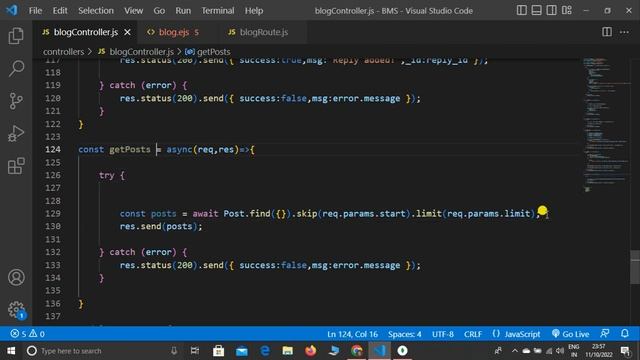Image resolution: width=640 pixels, height=360 pixels.
Task: Open the Accounts menu icon
Action: click(x=16, y=278)
